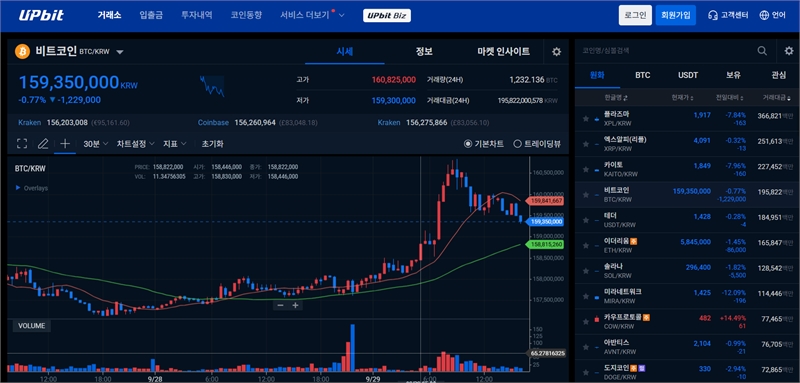
Task: Zoom in chart with plus button
Action: tap(295, 305)
